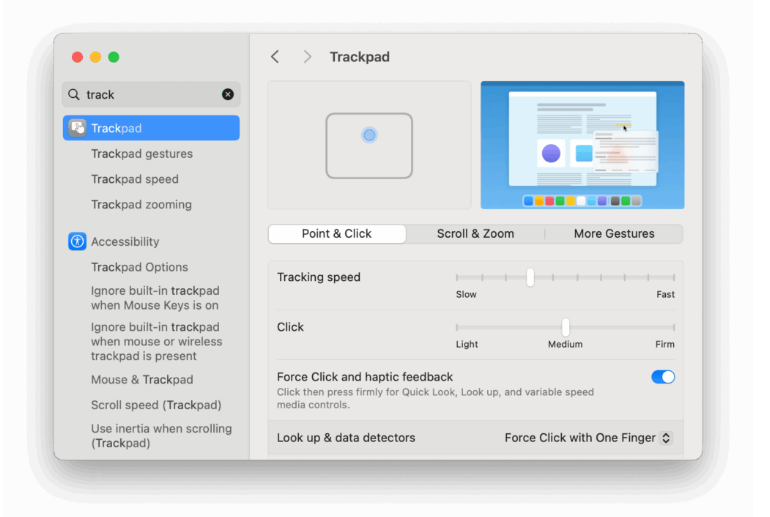
Task: Open Trackpad speed search result
Action: point(135,179)
